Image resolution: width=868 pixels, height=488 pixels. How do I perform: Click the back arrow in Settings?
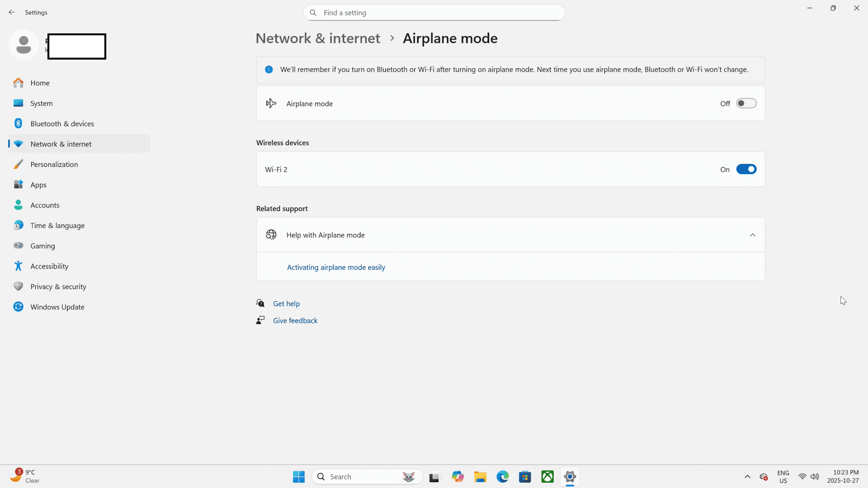point(12,13)
